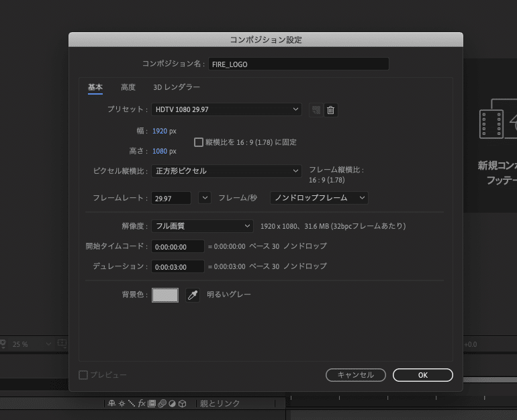Click the フレーム縦横比 16:9 (1.78) text
Image resolution: width=517 pixels, height=420 pixels.
(336, 174)
